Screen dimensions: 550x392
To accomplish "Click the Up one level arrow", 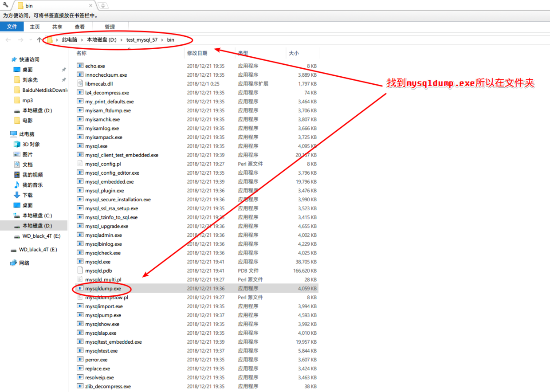I will click(x=39, y=40).
